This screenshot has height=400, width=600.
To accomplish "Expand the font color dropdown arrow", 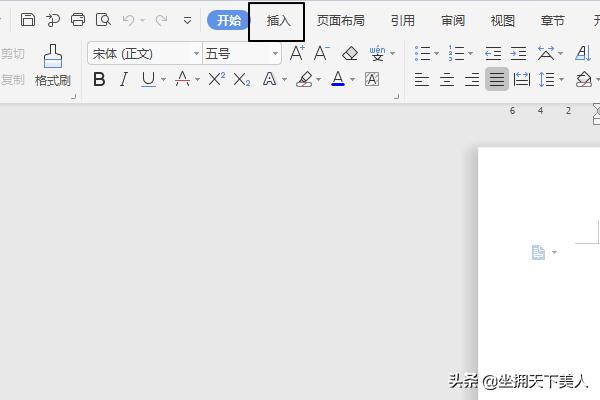I will point(352,80).
